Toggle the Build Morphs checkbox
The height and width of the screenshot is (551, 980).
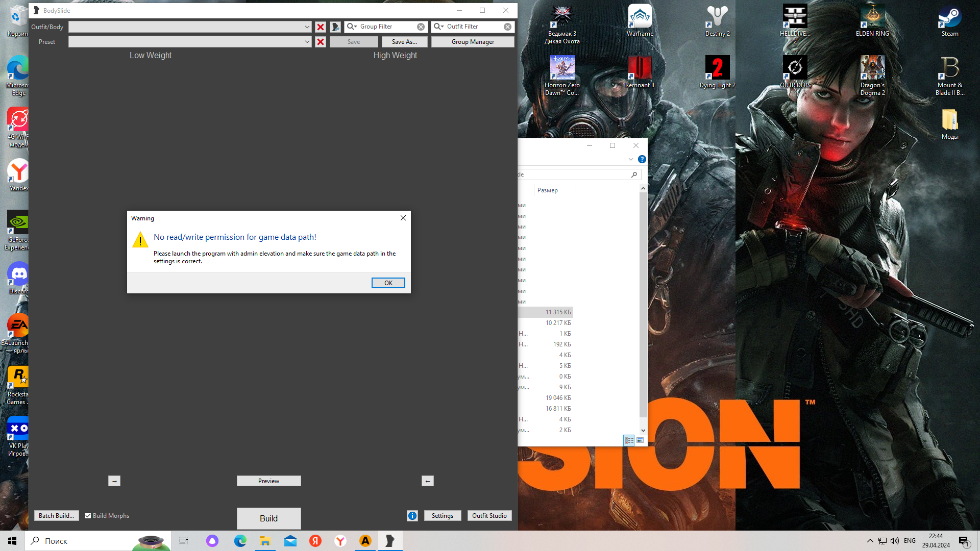coord(88,516)
